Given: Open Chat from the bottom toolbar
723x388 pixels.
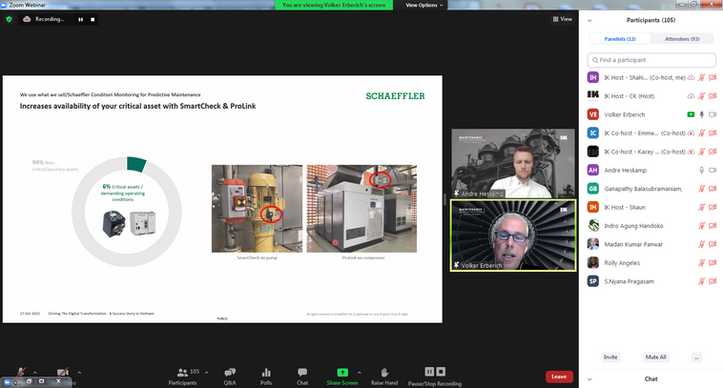Looking at the screenshot, I should pos(302,376).
